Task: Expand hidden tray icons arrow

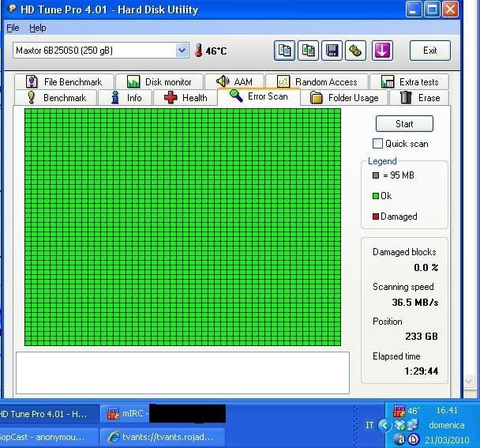Action: tap(384, 425)
